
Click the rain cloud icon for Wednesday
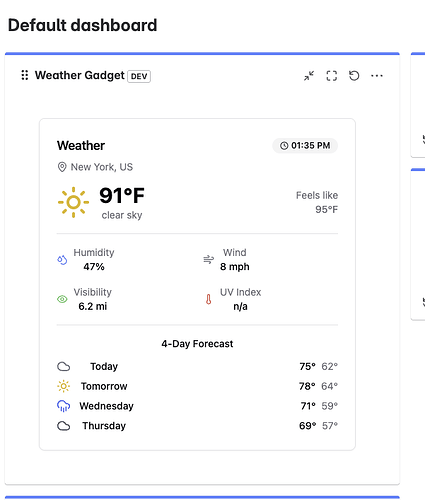(x=64, y=406)
